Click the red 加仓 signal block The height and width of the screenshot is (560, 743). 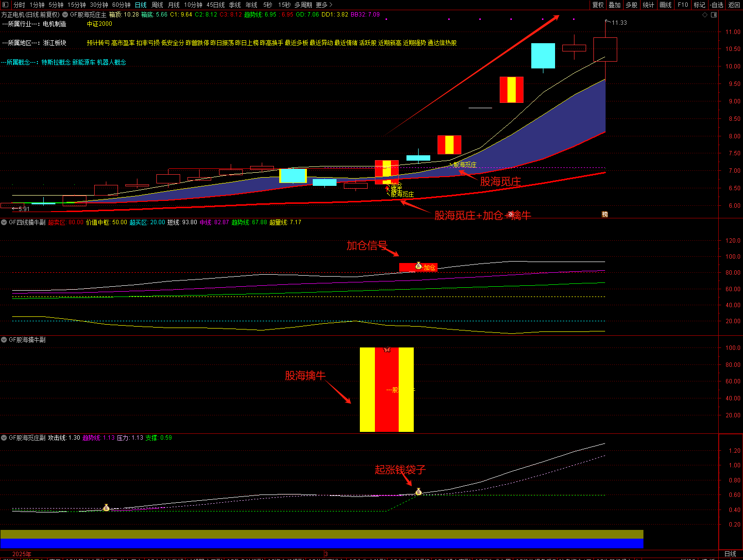point(418,267)
